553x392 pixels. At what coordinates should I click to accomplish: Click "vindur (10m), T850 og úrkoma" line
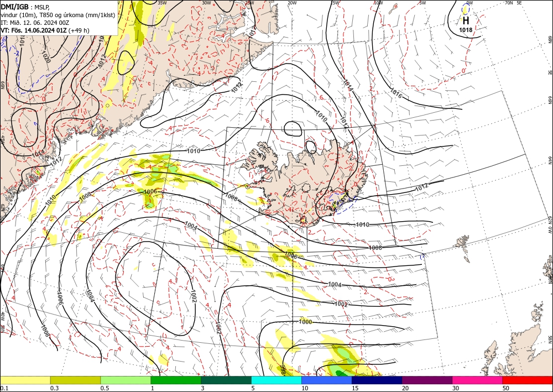(x=57, y=15)
